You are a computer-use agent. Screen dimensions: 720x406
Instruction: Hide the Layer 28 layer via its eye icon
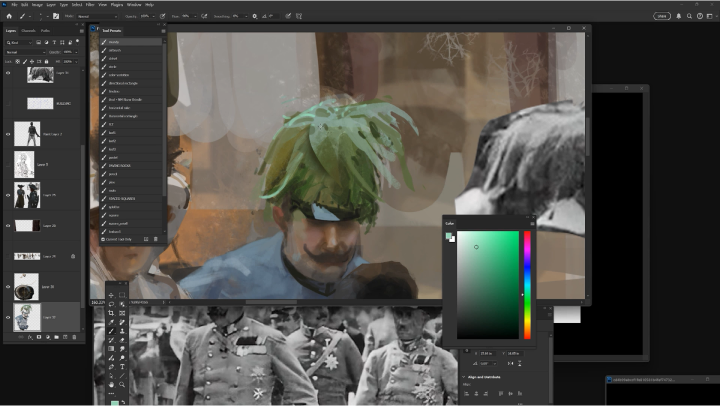(8, 226)
